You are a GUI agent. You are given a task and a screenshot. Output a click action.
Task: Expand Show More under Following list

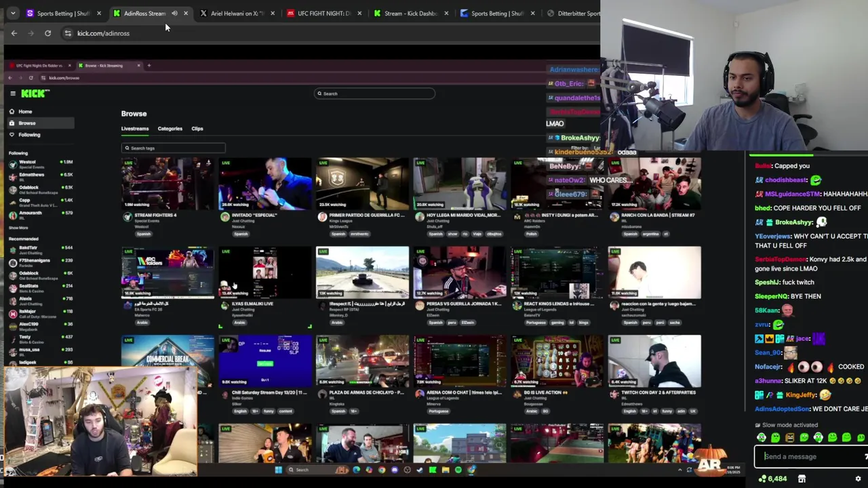(18, 228)
